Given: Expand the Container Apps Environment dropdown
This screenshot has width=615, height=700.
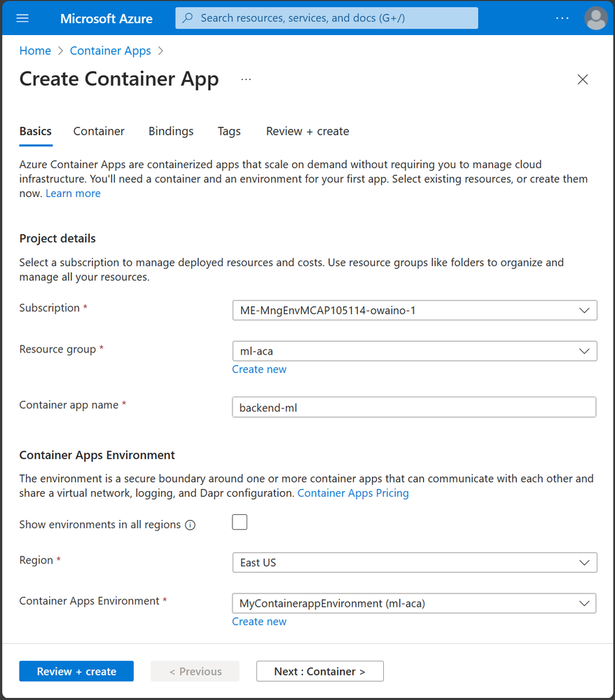Looking at the screenshot, I should tap(414, 603).
